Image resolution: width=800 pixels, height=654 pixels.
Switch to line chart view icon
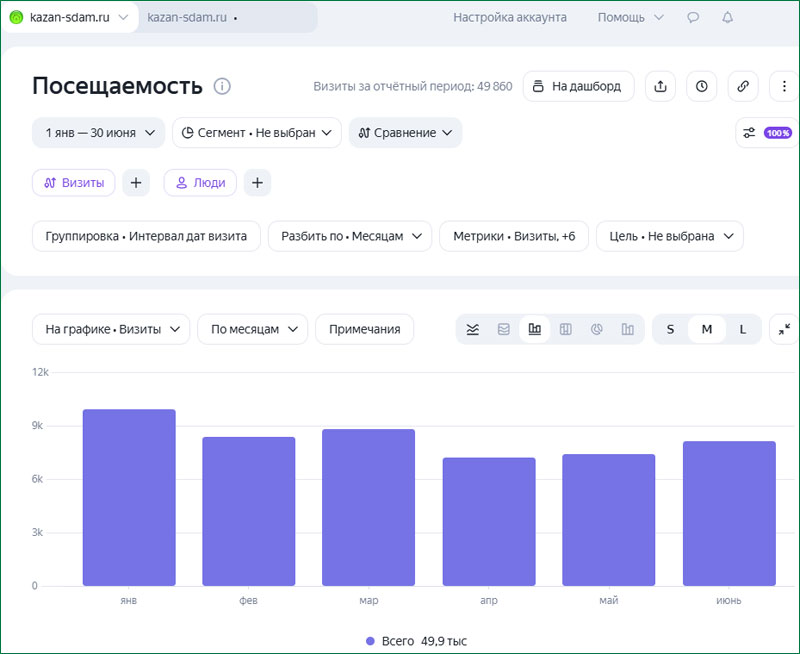472,329
